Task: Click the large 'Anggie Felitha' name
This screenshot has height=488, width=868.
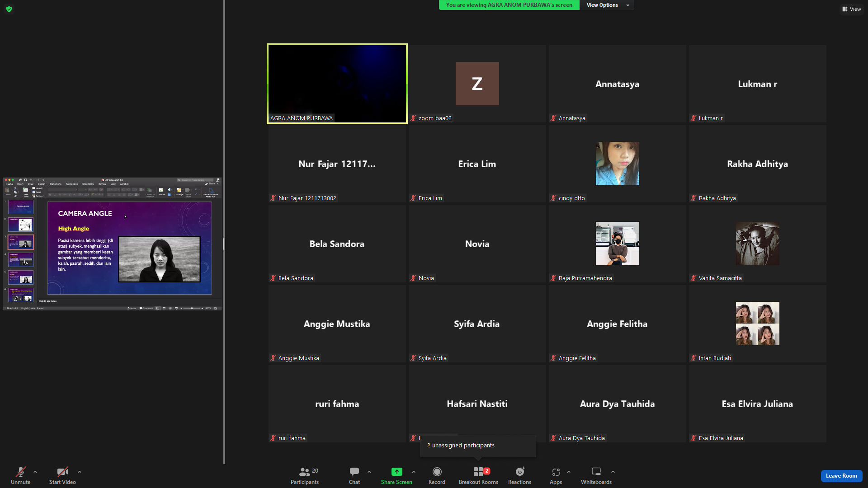Action: pyautogui.click(x=617, y=324)
